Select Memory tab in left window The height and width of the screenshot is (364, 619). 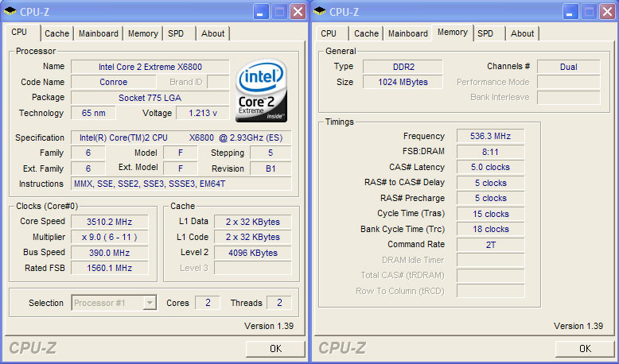(x=143, y=33)
